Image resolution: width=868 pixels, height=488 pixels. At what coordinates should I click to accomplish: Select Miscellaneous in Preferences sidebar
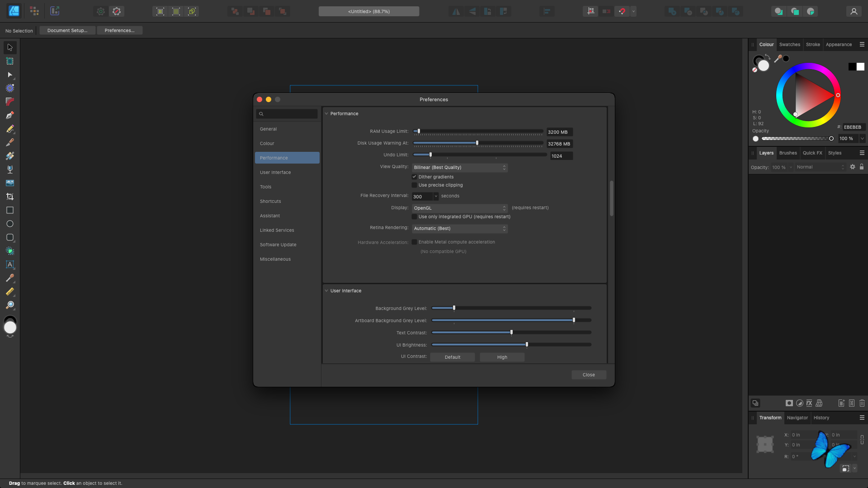[287, 259]
